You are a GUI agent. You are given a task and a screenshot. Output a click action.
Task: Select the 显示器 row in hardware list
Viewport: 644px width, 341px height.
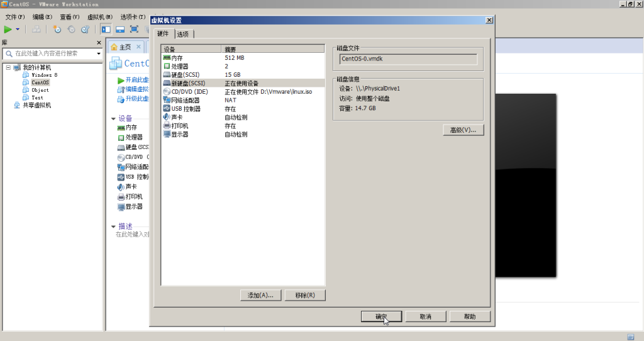pyautogui.click(x=243, y=135)
